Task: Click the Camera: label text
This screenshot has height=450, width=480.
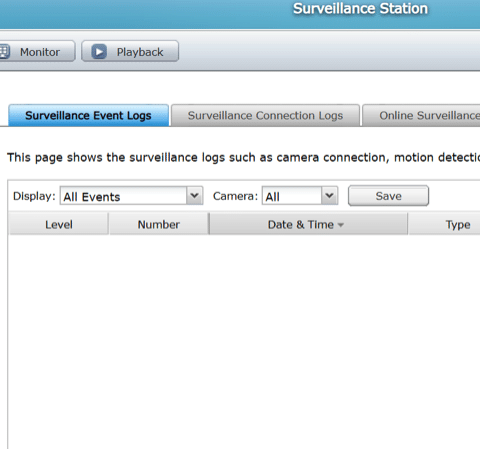Action: (x=235, y=196)
